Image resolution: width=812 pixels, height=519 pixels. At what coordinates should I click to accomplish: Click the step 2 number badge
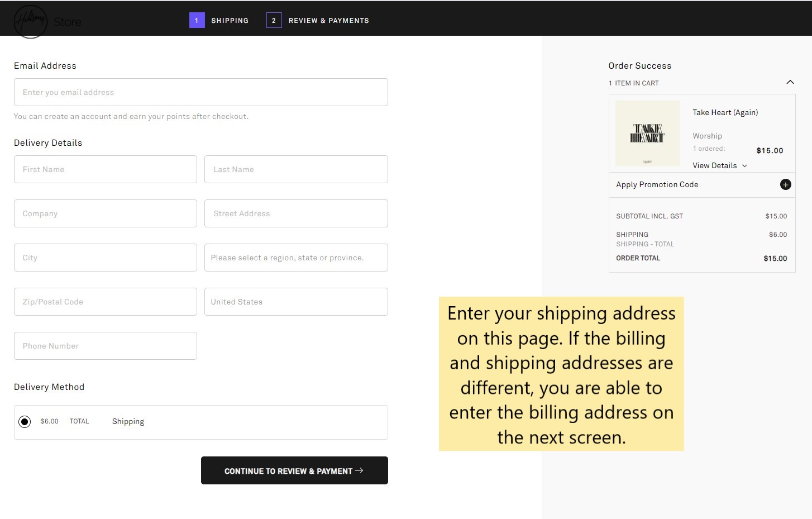[x=274, y=21]
